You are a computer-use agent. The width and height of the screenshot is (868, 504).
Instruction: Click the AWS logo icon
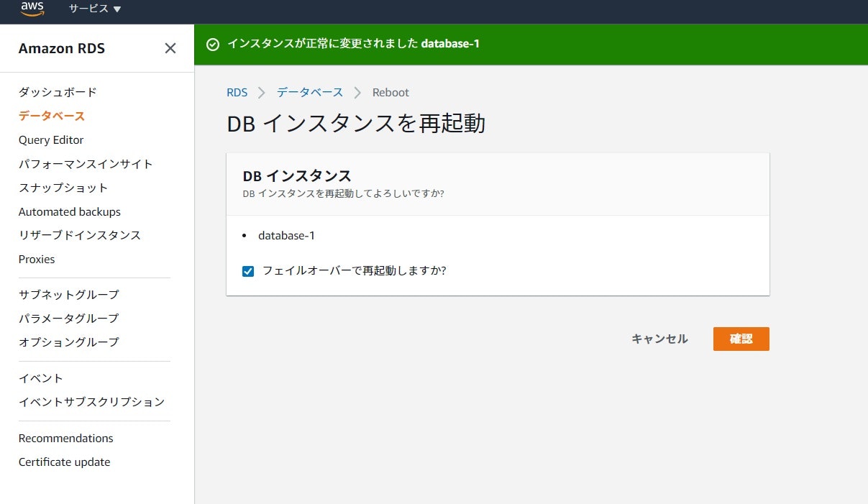32,9
